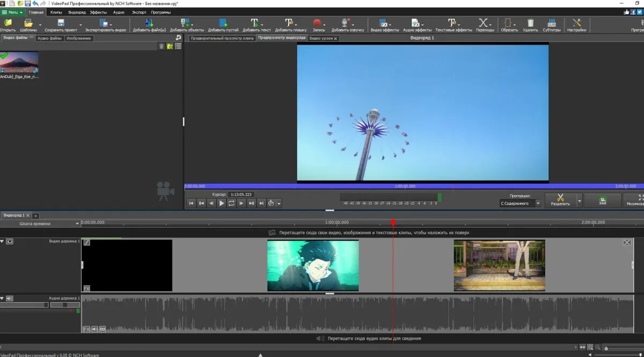This screenshot has width=644, height=357.
Task: Click Добавить файл(ы) icon
Action: coord(149,23)
